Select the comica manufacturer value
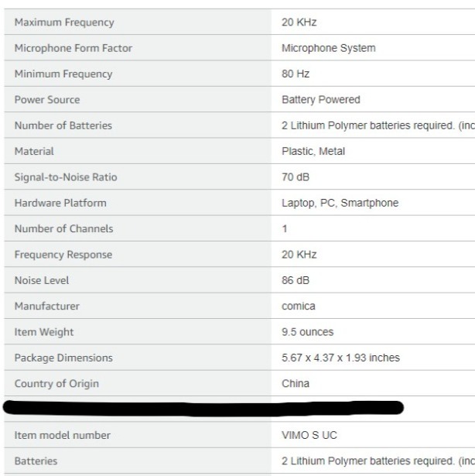Screen dimensions: 475x476 [x=299, y=306]
